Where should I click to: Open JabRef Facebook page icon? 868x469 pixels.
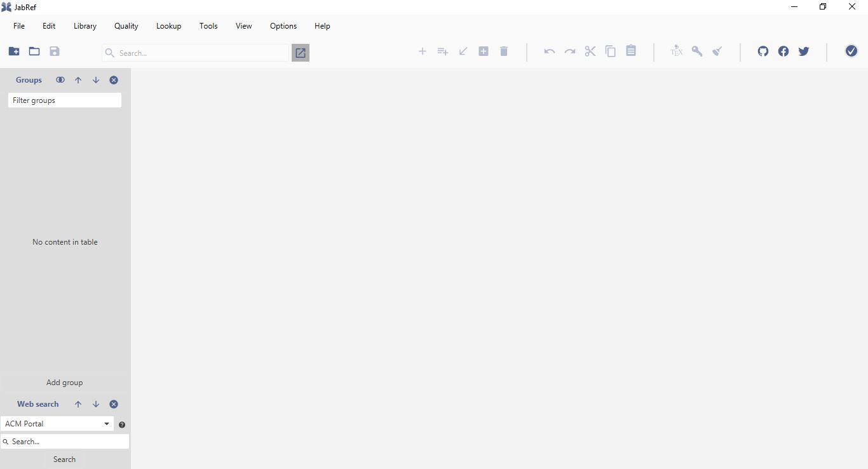783,51
